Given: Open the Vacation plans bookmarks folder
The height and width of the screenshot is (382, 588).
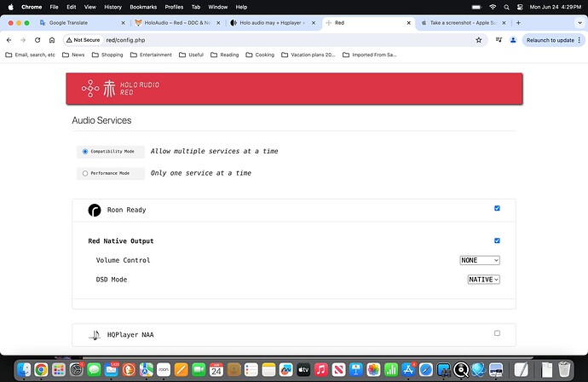Looking at the screenshot, I should point(308,55).
